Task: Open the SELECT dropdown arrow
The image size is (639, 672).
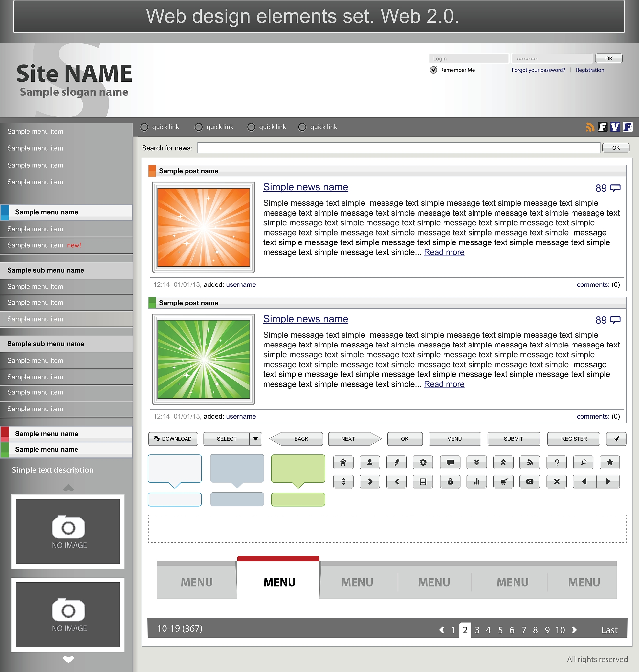Action: pos(255,439)
